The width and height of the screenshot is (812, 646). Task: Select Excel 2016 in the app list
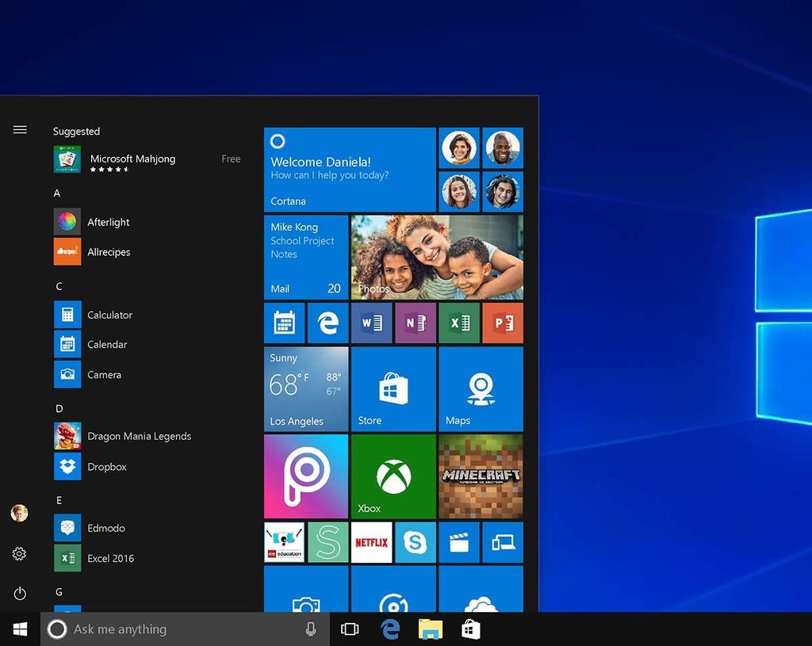pos(110,558)
